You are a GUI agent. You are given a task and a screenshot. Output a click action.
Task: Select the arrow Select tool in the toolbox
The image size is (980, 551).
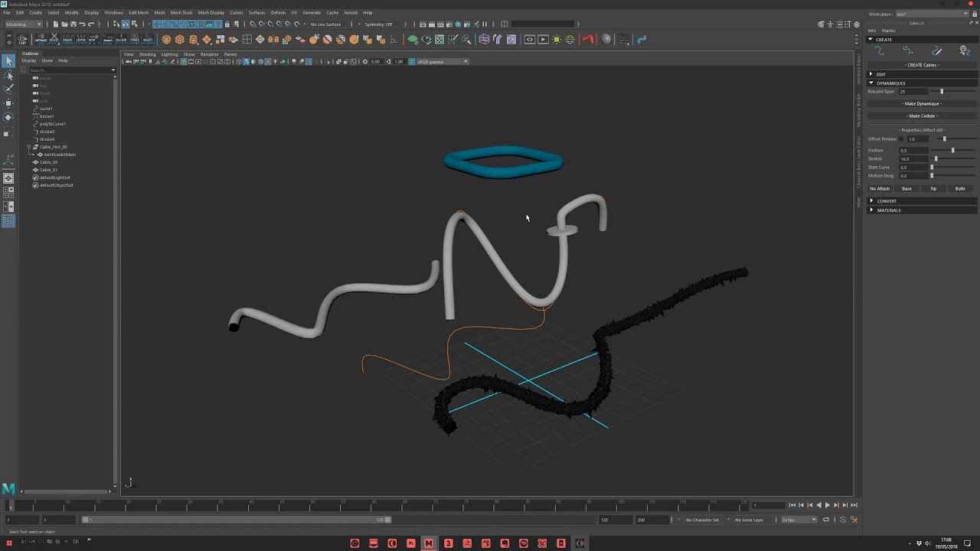(8, 61)
